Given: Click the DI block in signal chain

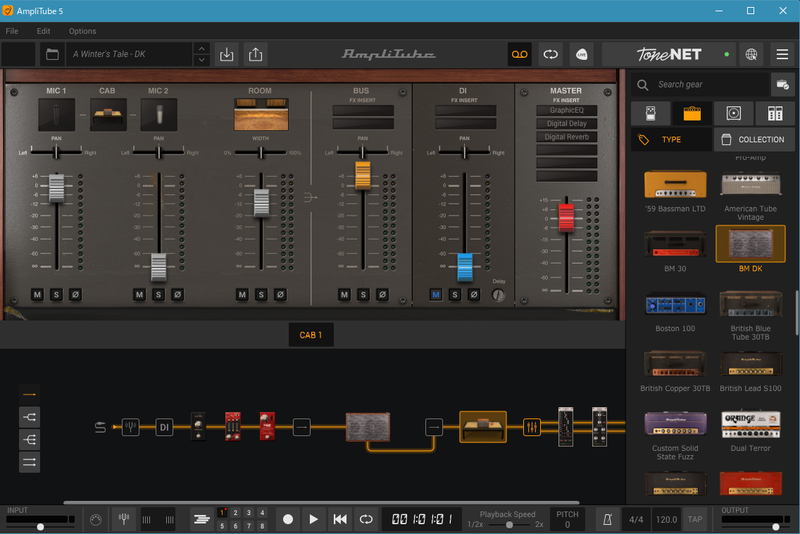Looking at the screenshot, I should click(164, 427).
